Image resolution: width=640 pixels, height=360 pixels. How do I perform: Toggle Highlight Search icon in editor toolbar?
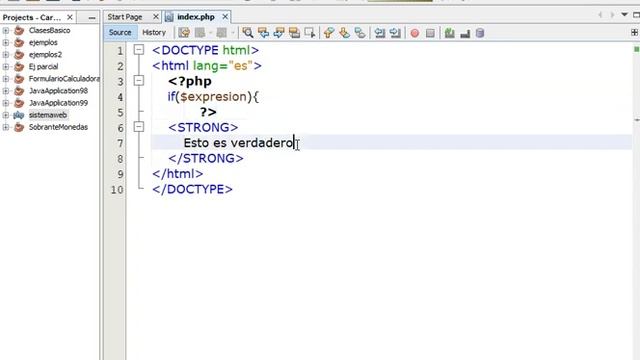(x=294, y=33)
